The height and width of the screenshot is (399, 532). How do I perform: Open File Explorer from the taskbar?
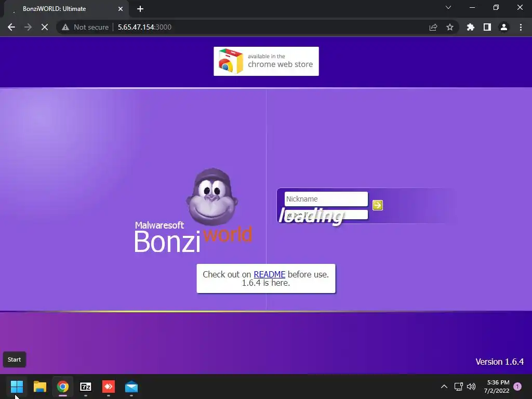(39, 387)
